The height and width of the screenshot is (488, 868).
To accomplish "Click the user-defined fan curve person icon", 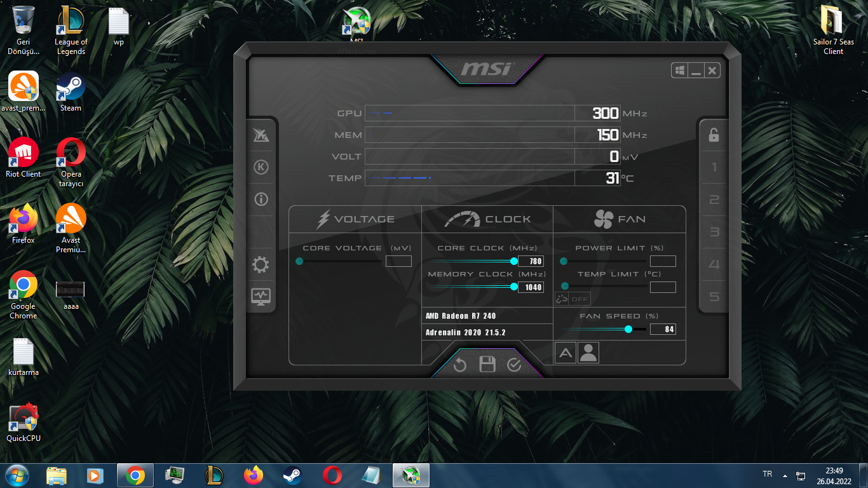I will tap(588, 353).
